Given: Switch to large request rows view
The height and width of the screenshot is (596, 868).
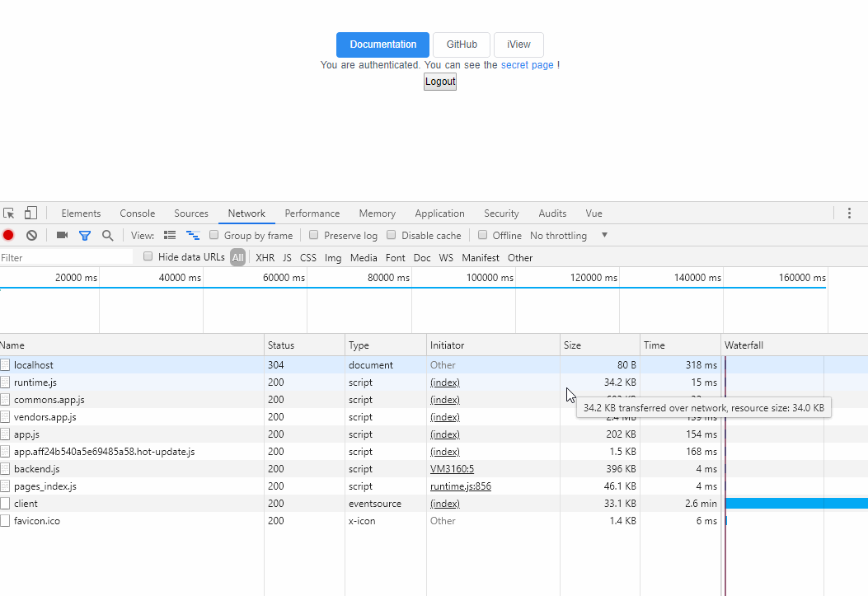Looking at the screenshot, I should point(170,235).
